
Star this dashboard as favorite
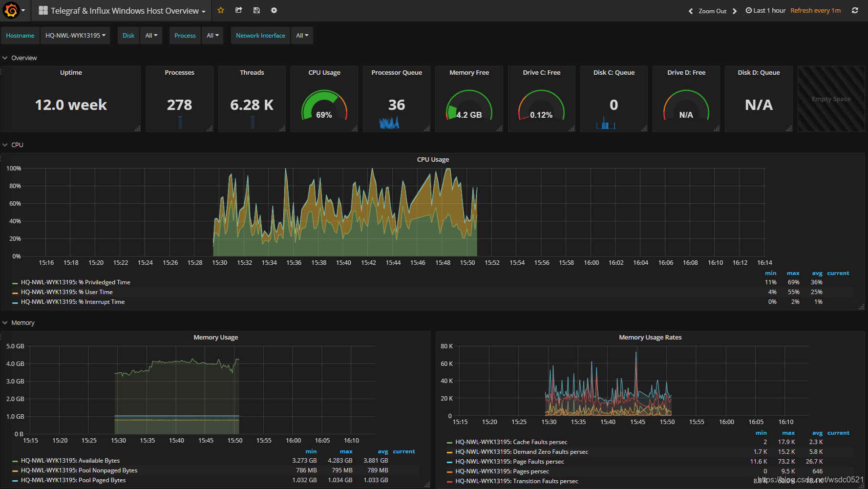221,10
